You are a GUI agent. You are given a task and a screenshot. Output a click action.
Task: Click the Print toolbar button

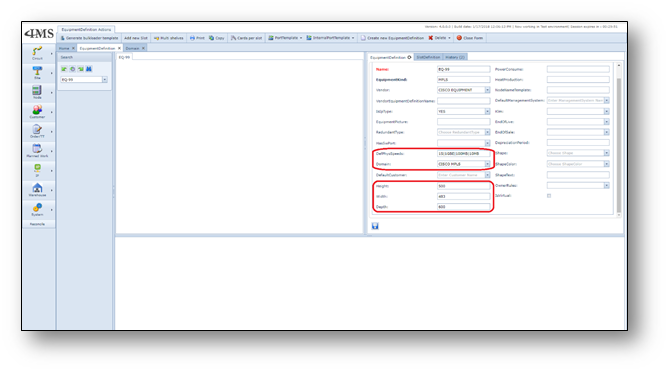coord(197,38)
